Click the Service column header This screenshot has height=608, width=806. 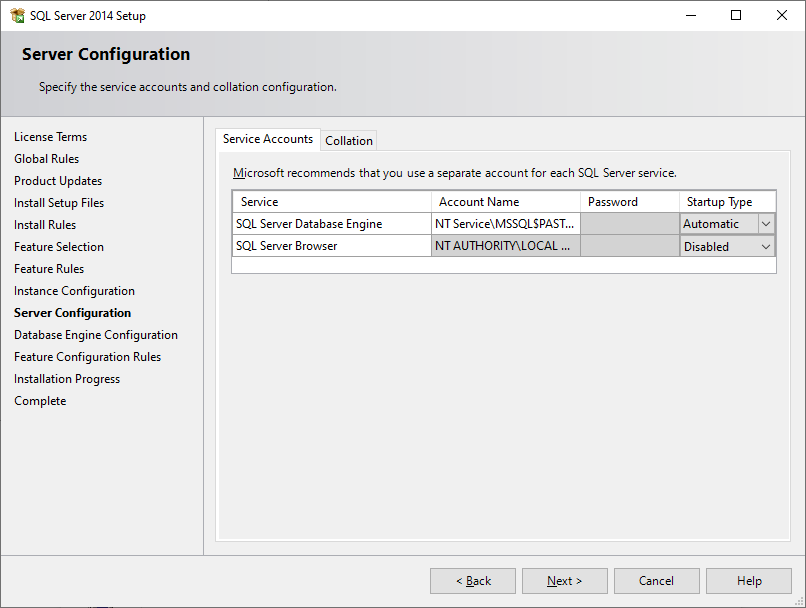click(331, 202)
